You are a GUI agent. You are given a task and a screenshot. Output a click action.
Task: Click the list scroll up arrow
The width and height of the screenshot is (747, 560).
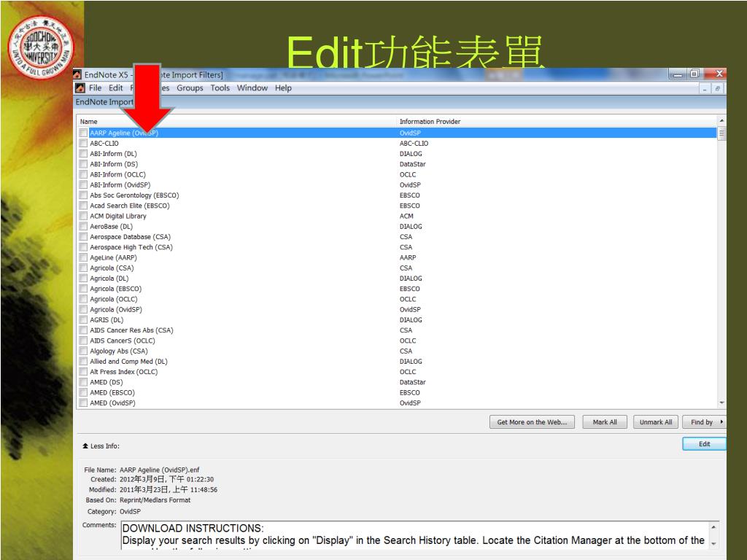click(x=721, y=121)
